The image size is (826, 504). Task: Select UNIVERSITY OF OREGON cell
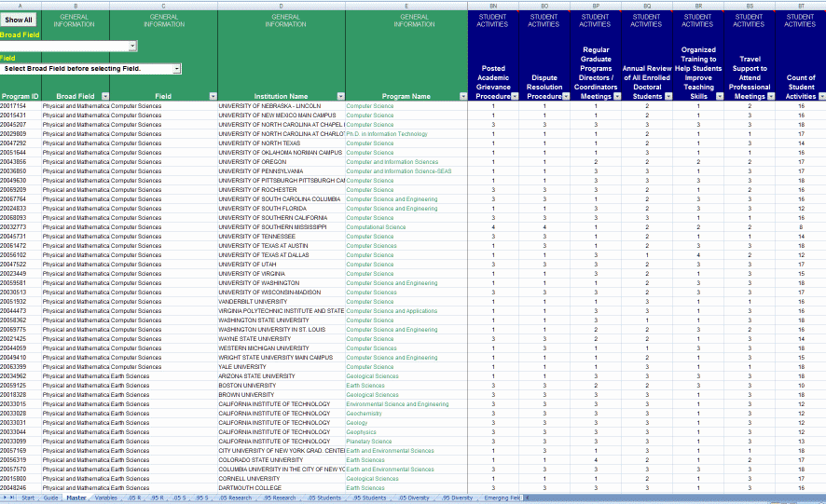(x=282, y=162)
